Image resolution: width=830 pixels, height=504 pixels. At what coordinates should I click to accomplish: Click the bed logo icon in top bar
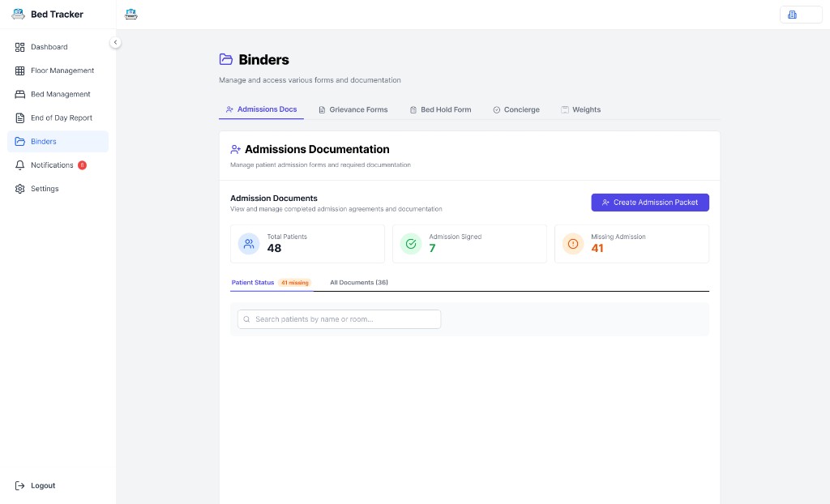(130, 15)
